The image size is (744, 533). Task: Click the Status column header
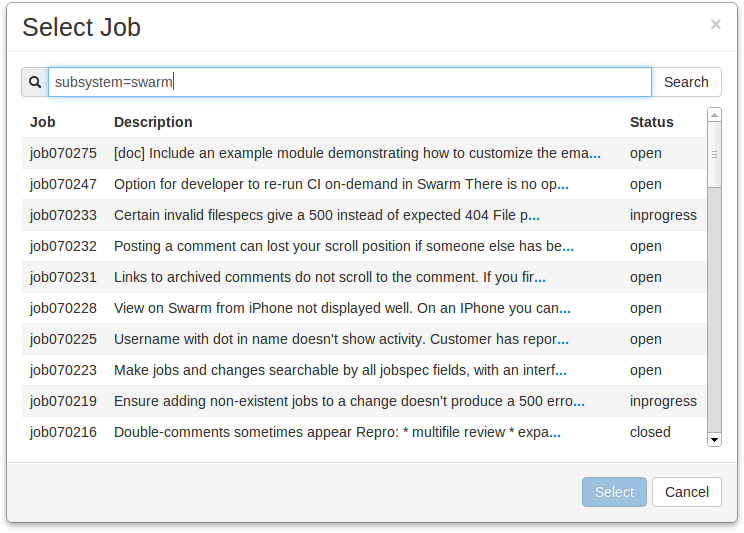click(x=651, y=122)
